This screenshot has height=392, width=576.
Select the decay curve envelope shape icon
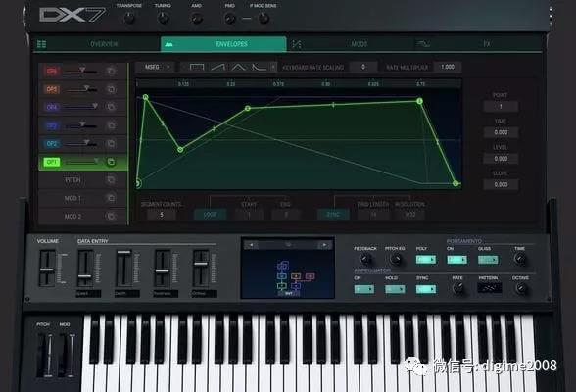(259, 67)
